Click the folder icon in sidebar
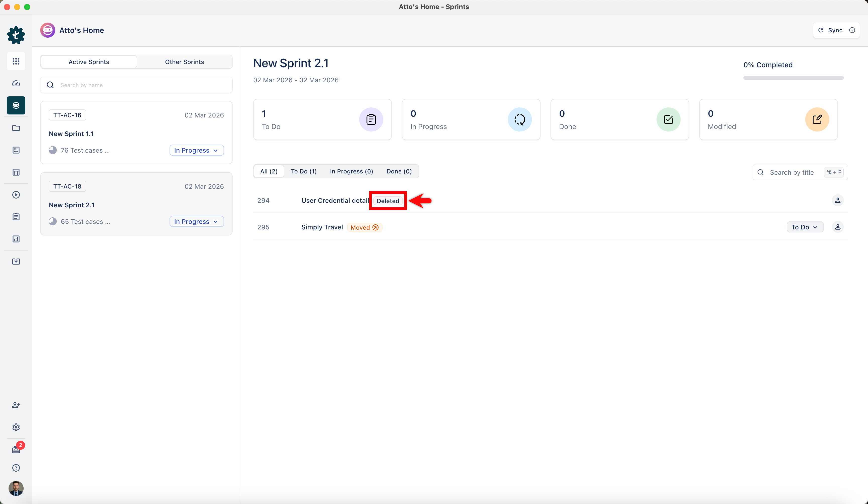Screen dimensions: 868x504 coord(16,128)
